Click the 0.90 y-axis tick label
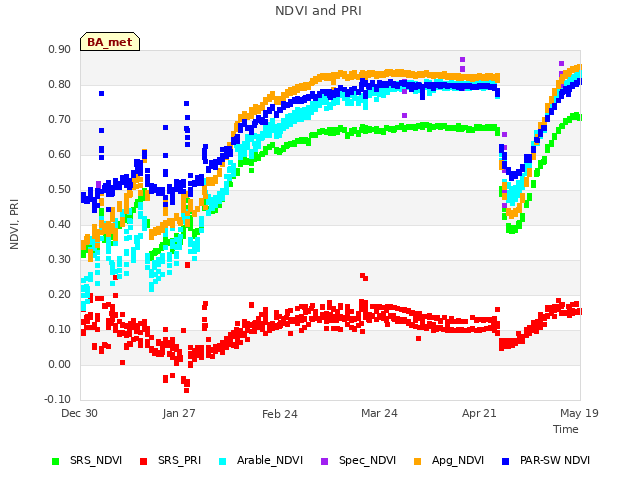This screenshot has width=640, height=480. click(60, 50)
